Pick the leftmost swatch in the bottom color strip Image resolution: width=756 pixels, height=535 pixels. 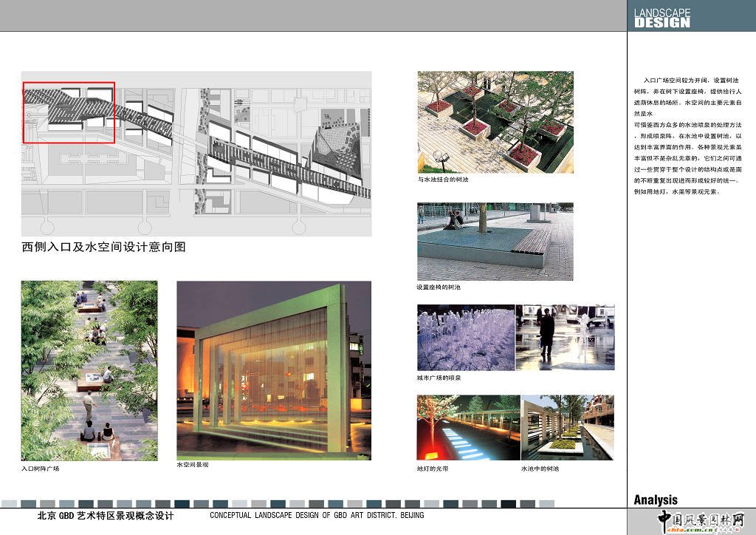[x=9, y=504]
